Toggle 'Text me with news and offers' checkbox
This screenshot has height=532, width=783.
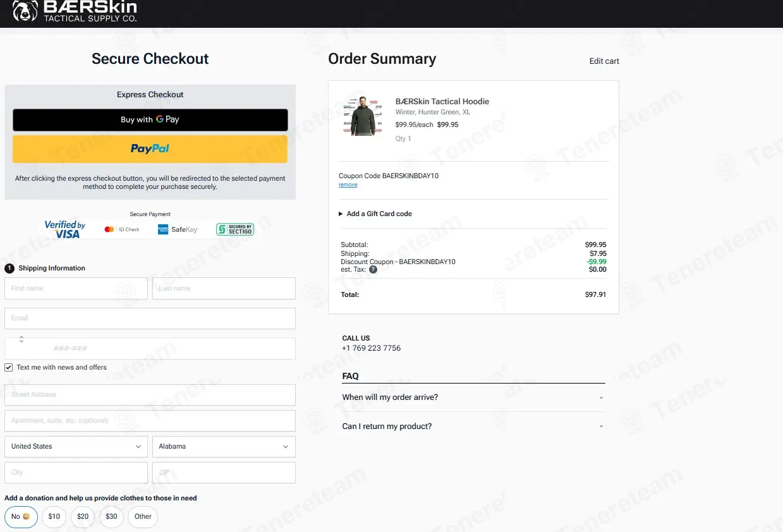9,367
